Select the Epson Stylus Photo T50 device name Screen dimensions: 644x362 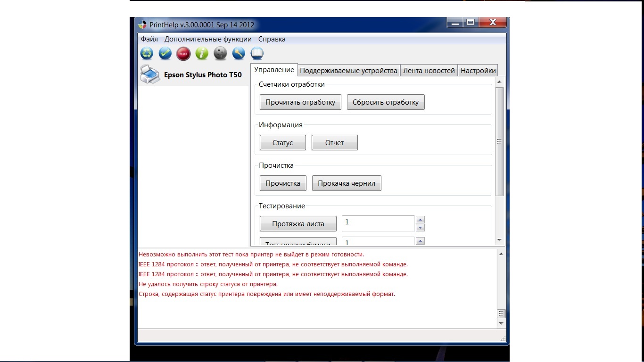click(x=203, y=75)
